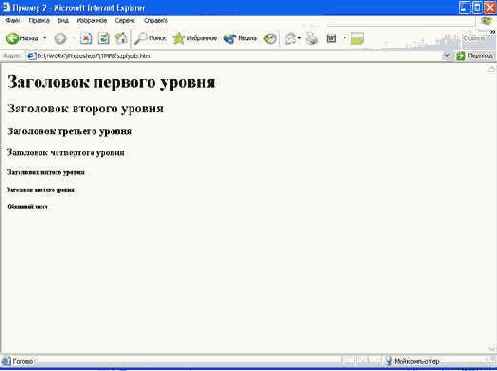This screenshot has height=371, width=497.
Task: Open Search (Поиск) toolbar button
Action: (x=150, y=39)
